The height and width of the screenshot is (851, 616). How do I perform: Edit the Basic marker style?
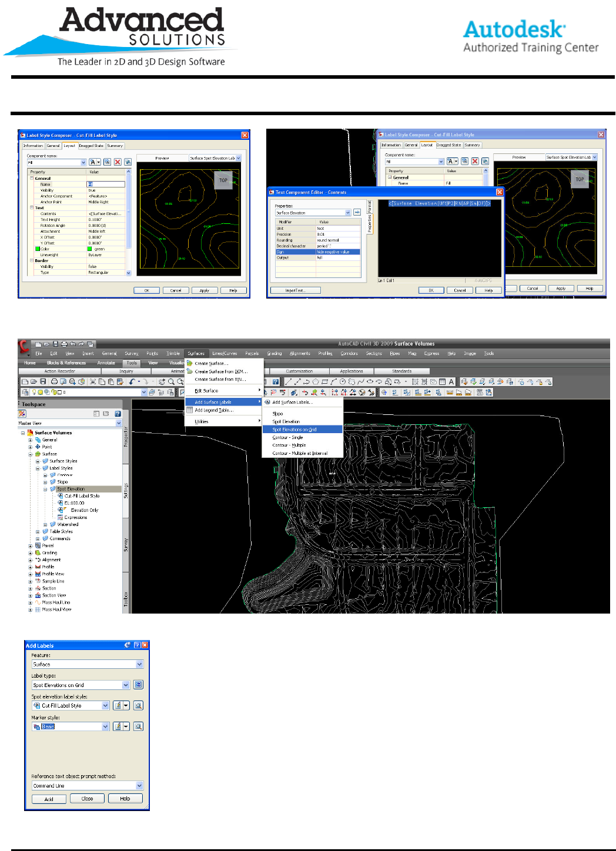tap(118, 726)
